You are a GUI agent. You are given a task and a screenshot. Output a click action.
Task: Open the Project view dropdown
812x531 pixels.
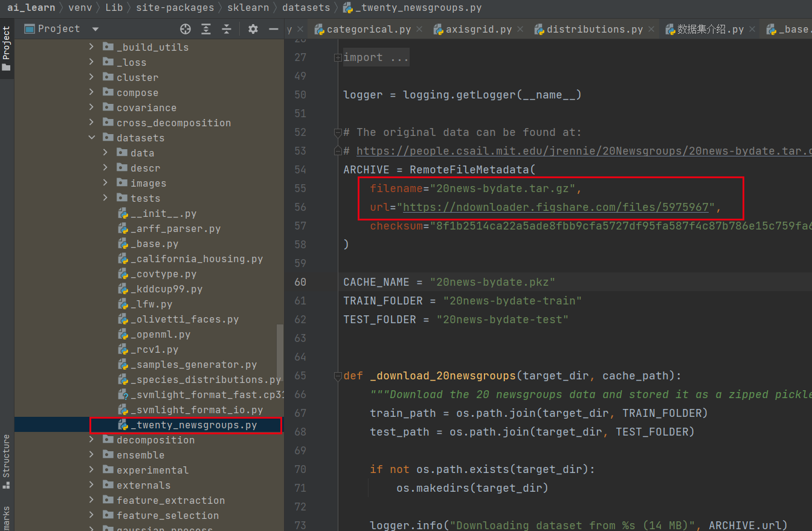(95, 29)
